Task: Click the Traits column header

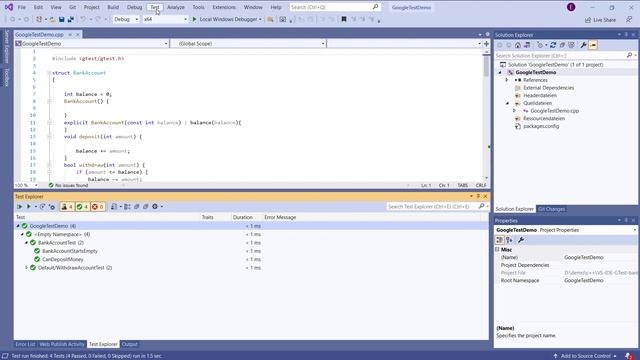Action: 207,217
